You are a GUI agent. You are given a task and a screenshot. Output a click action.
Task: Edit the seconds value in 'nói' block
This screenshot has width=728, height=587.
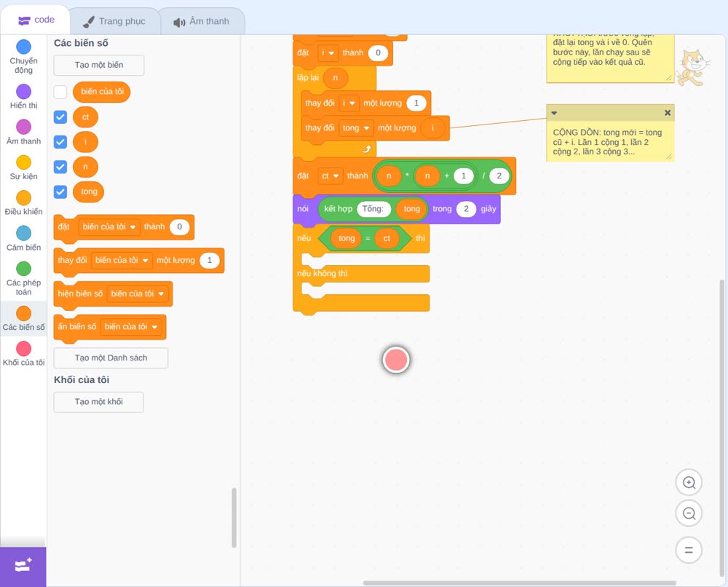(x=466, y=209)
